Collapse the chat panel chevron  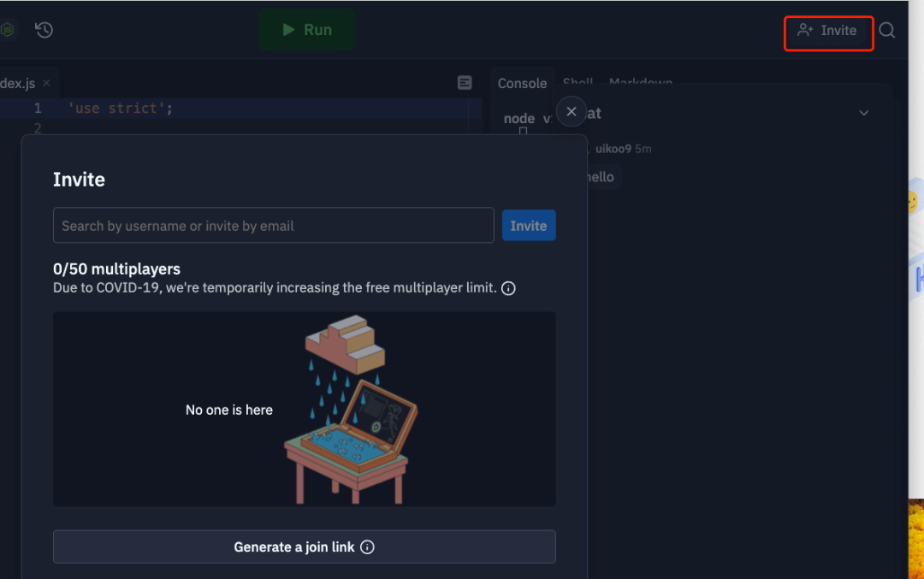click(863, 113)
